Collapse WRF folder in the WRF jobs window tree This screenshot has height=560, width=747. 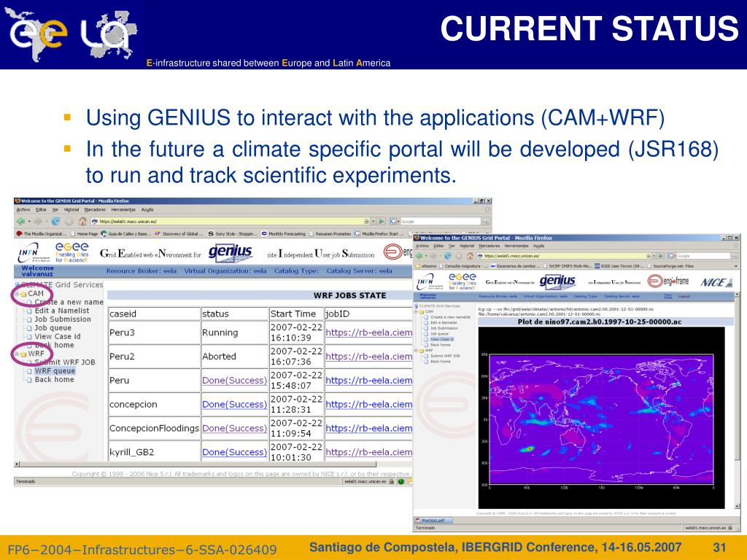[x=18, y=354]
